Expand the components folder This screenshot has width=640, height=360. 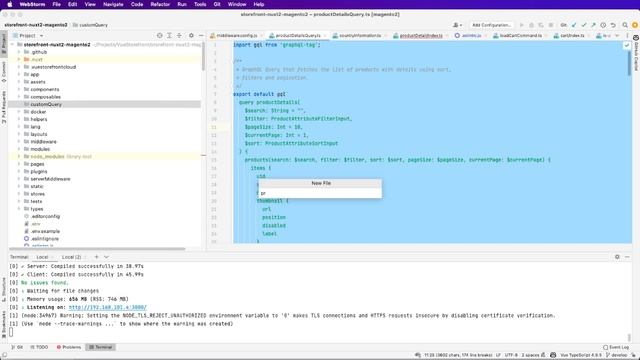click(x=19, y=89)
